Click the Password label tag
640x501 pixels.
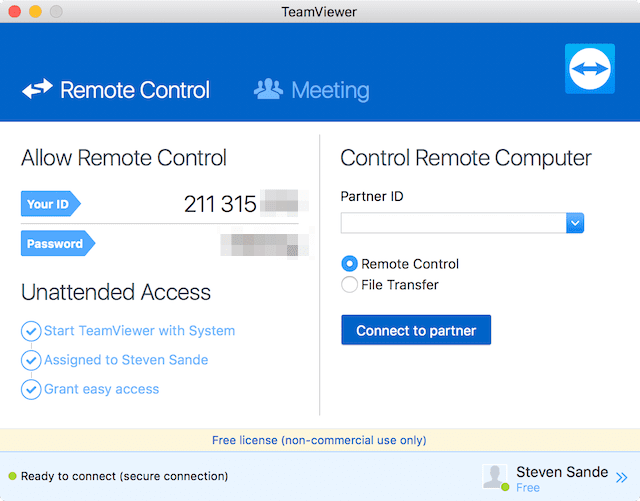click(56, 244)
